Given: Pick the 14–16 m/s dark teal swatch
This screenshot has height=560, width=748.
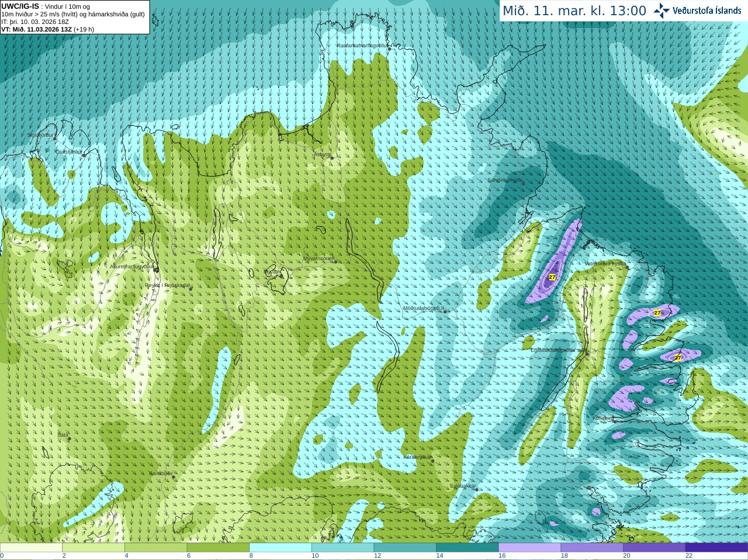Looking at the screenshot, I should tap(467, 548).
